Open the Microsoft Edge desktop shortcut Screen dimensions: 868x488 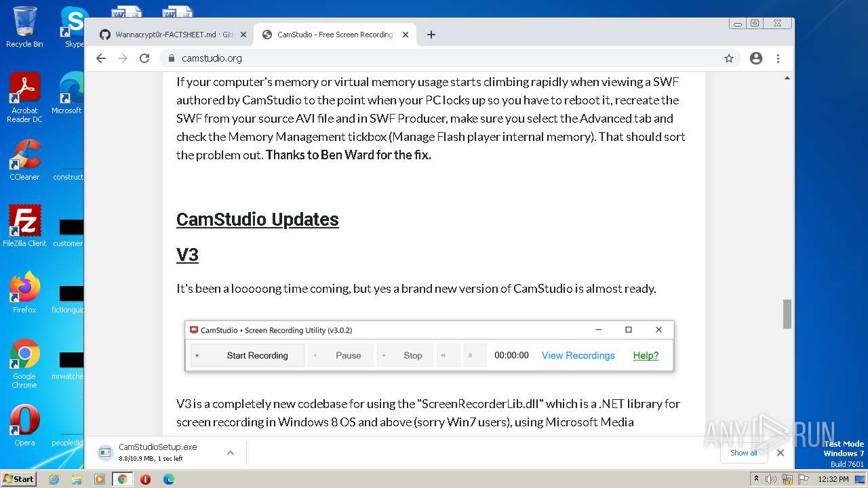pyautogui.click(x=68, y=94)
